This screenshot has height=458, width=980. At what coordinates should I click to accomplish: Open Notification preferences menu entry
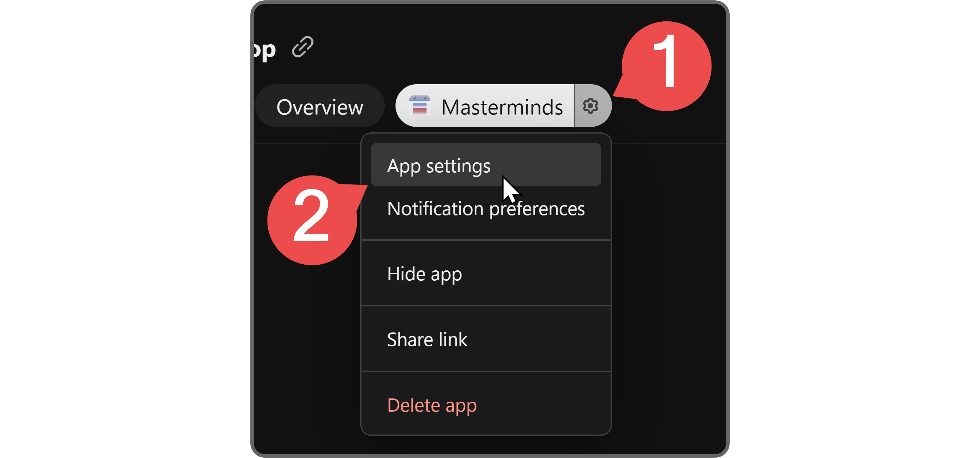click(485, 208)
